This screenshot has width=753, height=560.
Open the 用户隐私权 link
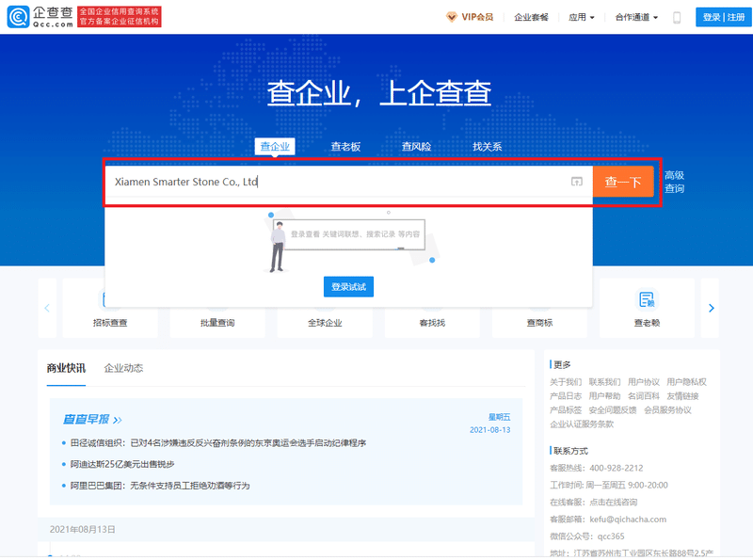click(x=686, y=382)
